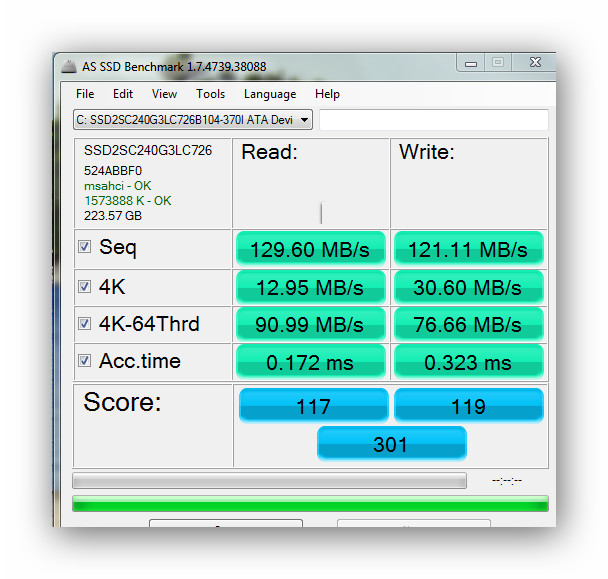Click the green overall progress bar
608x579 pixels.
310,503
